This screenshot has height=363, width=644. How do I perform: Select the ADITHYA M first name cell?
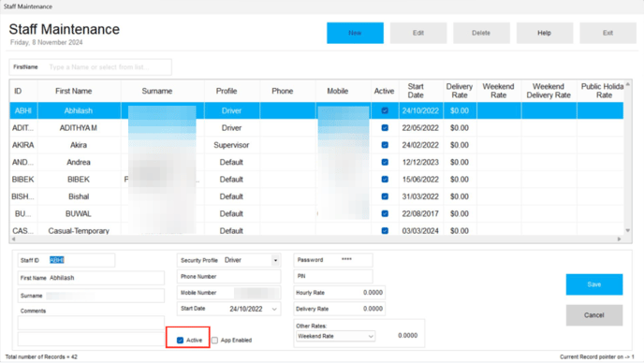pyautogui.click(x=79, y=128)
